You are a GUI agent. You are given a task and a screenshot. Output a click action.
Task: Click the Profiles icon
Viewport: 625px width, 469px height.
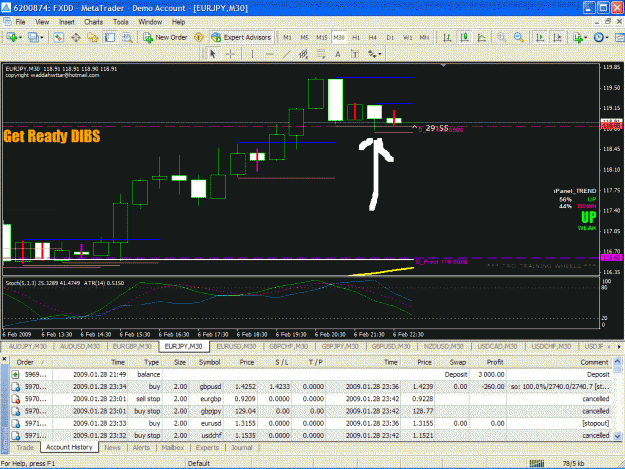[33, 37]
